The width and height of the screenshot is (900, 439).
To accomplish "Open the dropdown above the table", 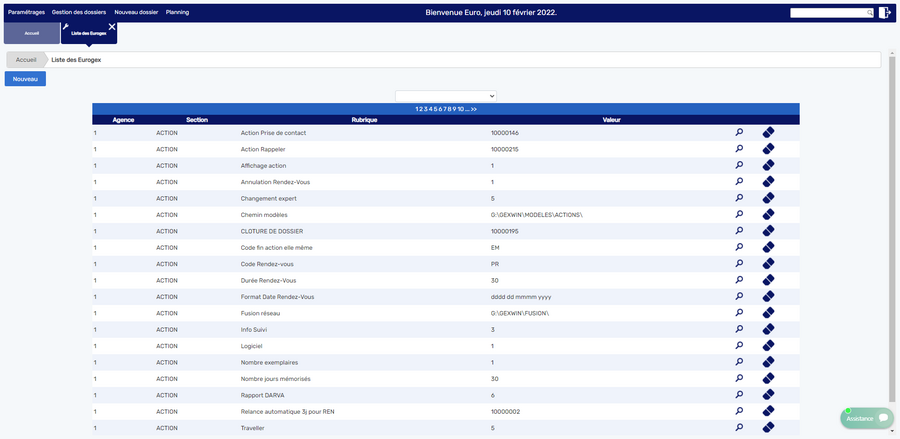I will 445,96.
